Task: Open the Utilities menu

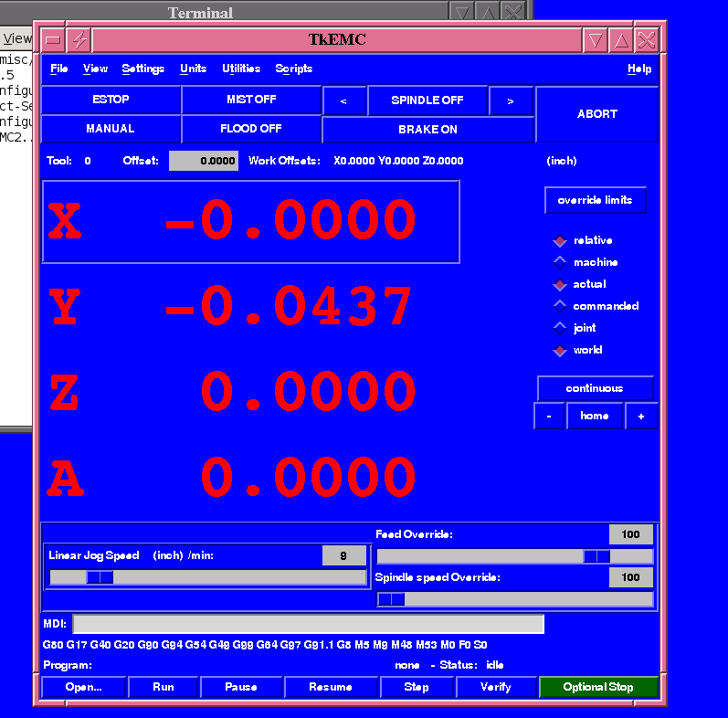Action: tap(241, 69)
